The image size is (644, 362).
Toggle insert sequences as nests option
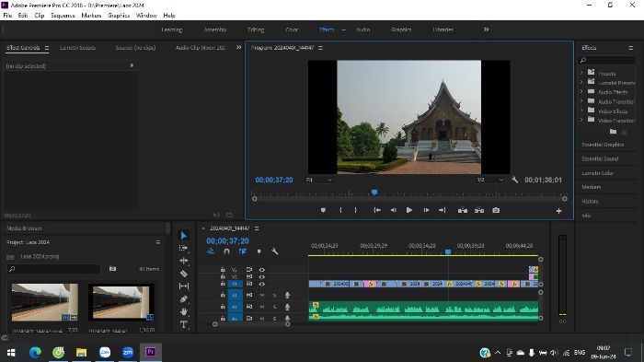click(211, 251)
